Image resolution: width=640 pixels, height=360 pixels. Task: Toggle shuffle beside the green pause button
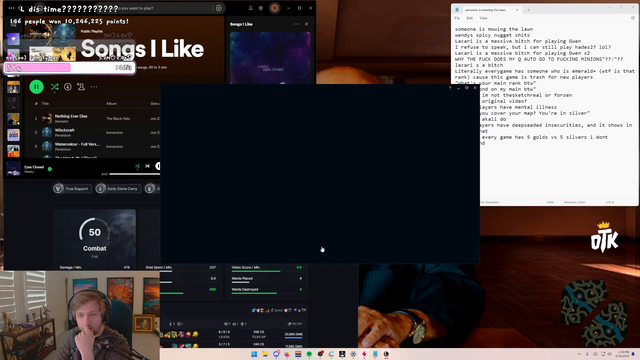(x=55, y=87)
